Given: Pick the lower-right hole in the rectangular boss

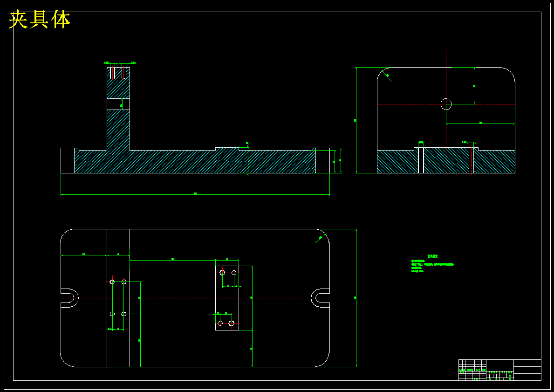Looking at the screenshot, I should pyautogui.click(x=232, y=323).
